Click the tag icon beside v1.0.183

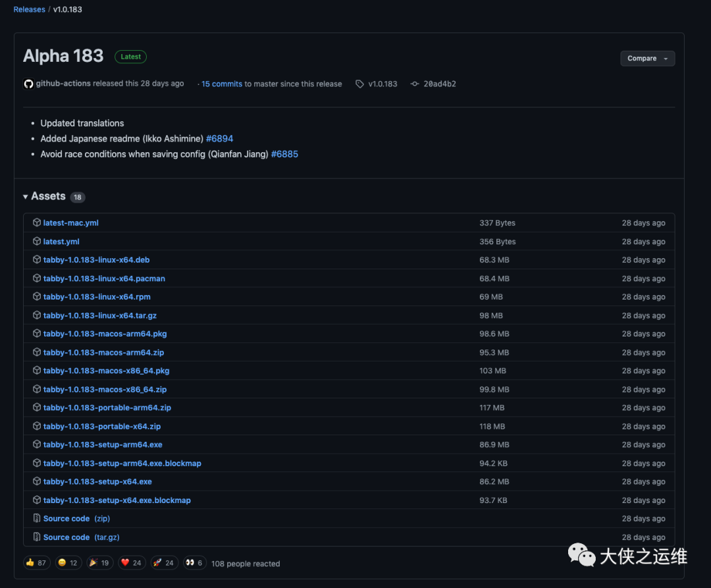pos(359,84)
